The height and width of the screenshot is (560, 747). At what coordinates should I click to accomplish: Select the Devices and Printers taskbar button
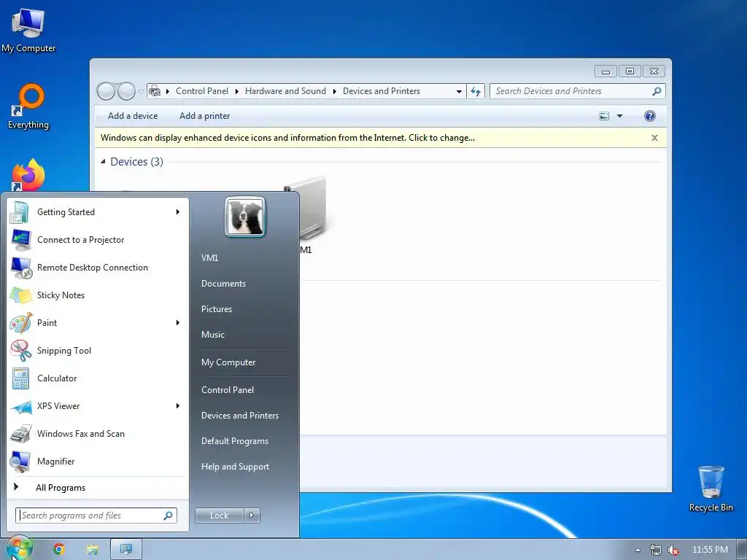tap(126, 549)
